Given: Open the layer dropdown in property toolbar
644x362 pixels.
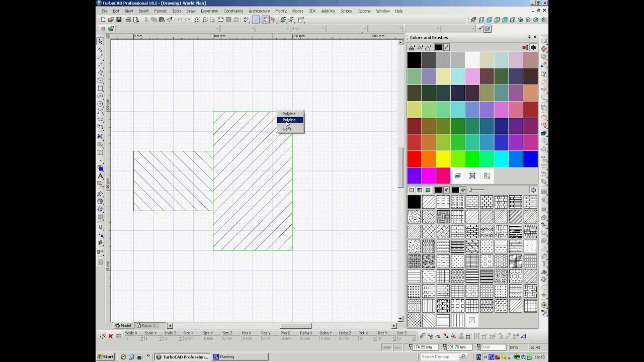Looking at the screenshot, I should 216,29.
